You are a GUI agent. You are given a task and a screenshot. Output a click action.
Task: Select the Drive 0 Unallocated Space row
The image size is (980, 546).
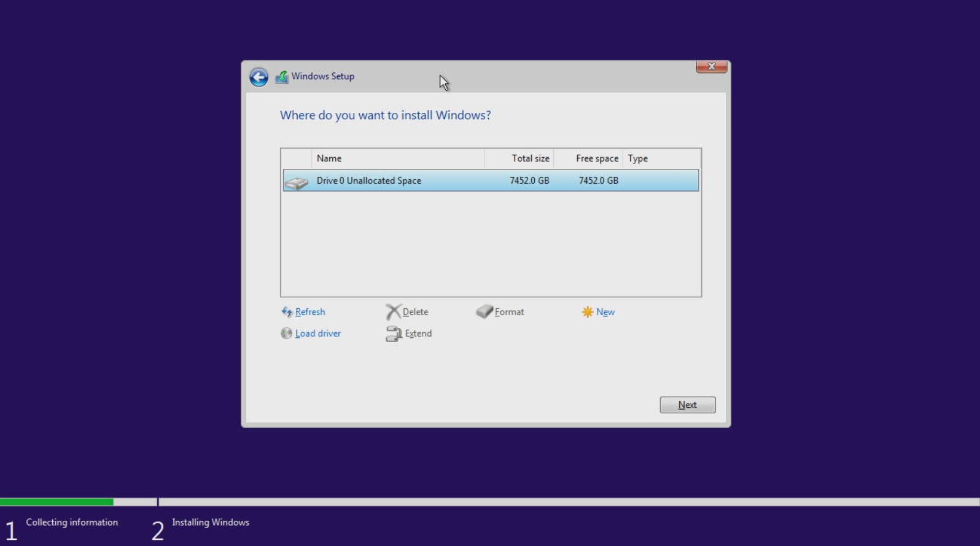point(491,181)
